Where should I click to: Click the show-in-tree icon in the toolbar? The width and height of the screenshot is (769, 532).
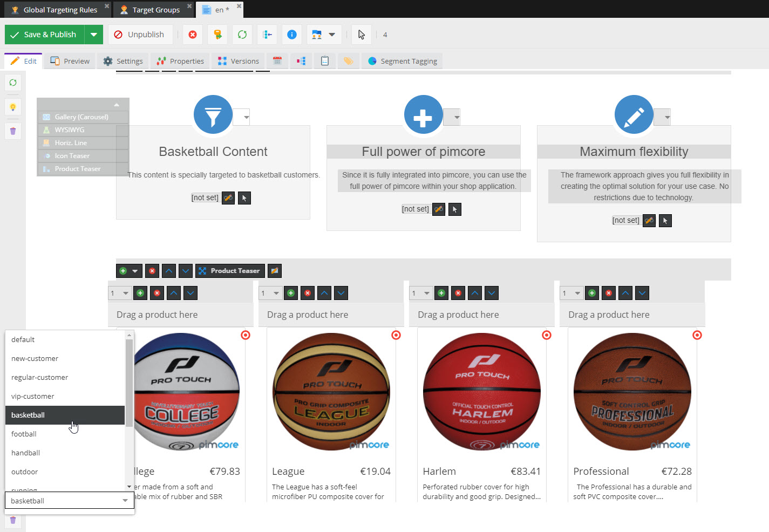pos(267,35)
